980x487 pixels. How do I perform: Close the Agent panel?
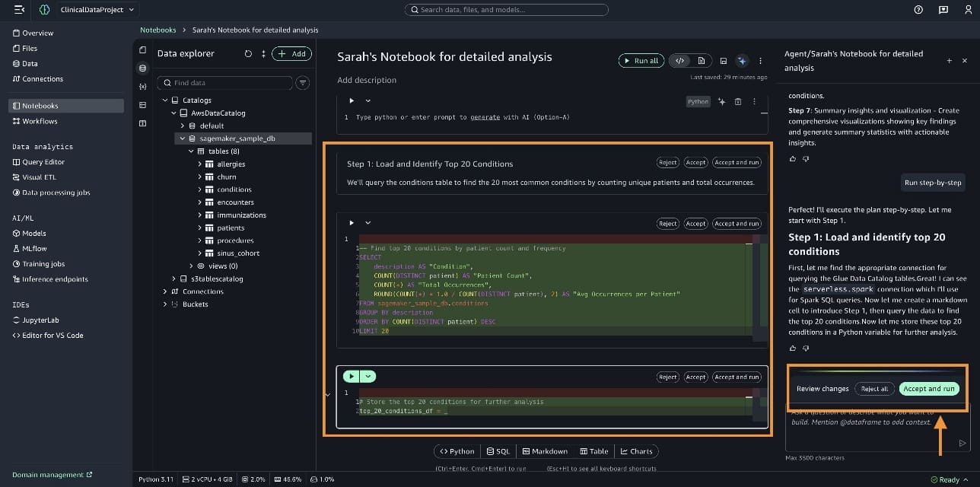pyautogui.click(x=965, y=60)
